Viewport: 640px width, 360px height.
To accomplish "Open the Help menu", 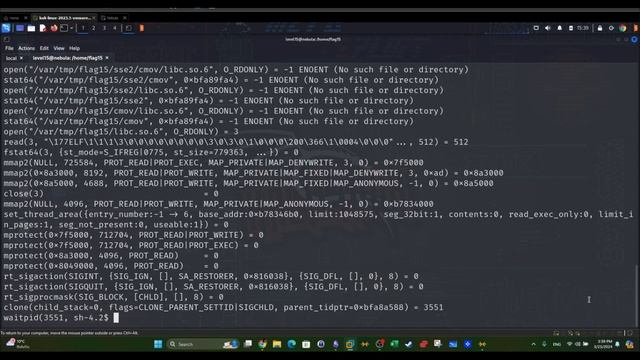I will (74, 48).
